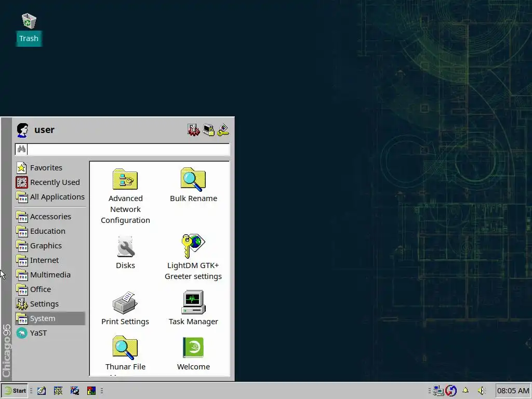
Task: Click the red, yellow and blue squares launcher icon
Action: (x=91, y=391)
